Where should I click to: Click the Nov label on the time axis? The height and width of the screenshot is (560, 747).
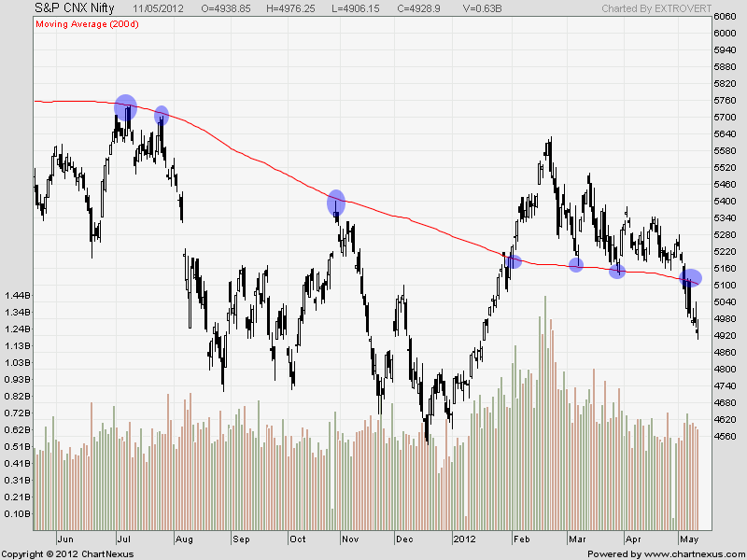point(350,539)
